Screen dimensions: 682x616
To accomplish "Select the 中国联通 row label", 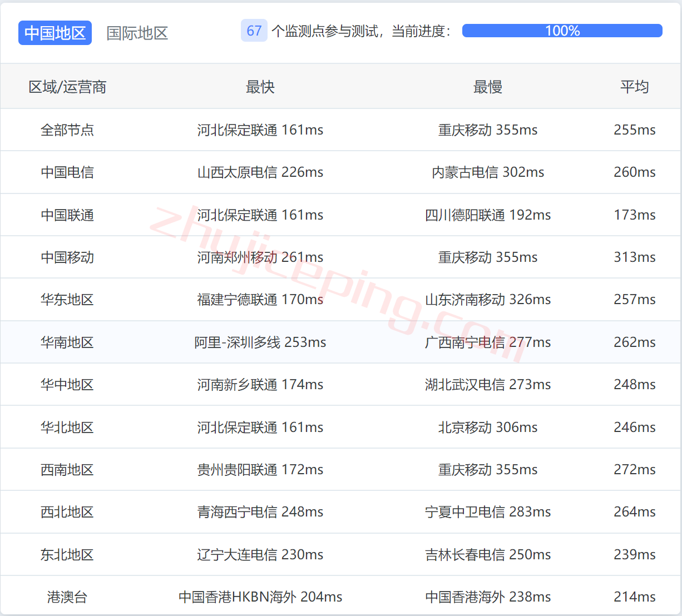I will 68,215.
